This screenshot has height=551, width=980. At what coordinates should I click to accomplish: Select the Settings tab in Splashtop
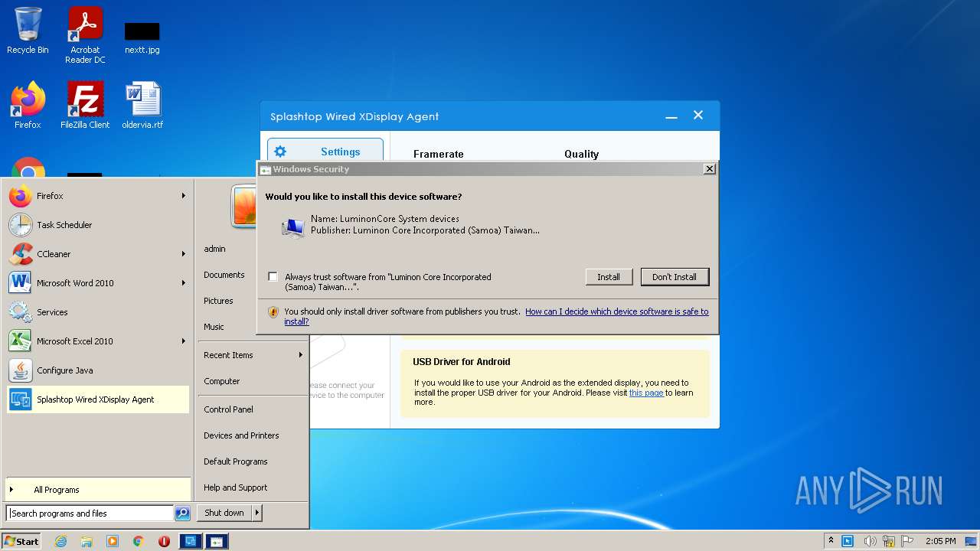tap(325, 152)
